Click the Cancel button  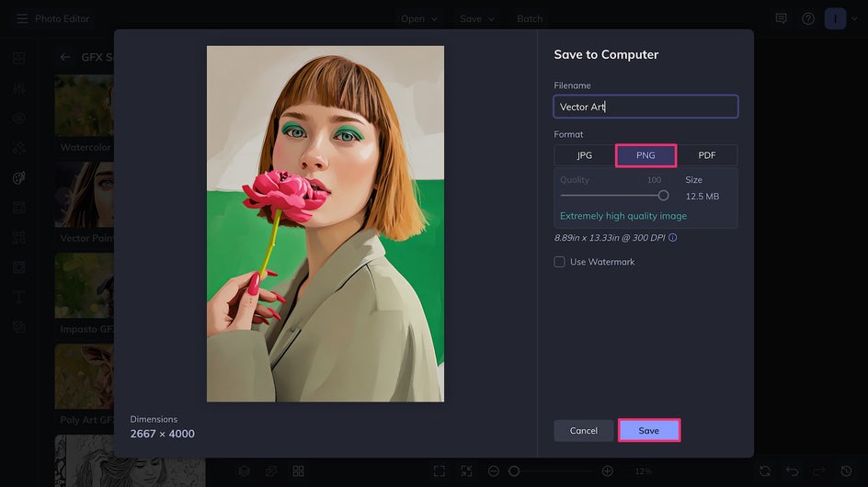[x=584, y=431]
